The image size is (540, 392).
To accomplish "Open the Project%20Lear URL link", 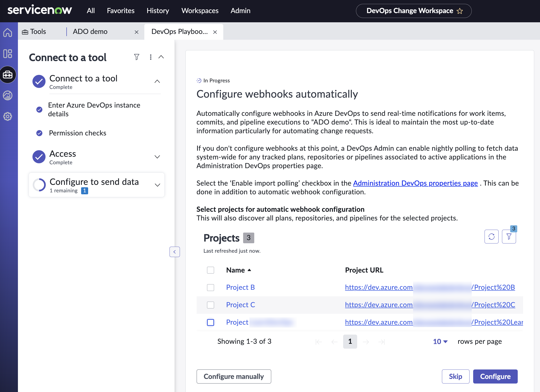I will coord(434,322).
